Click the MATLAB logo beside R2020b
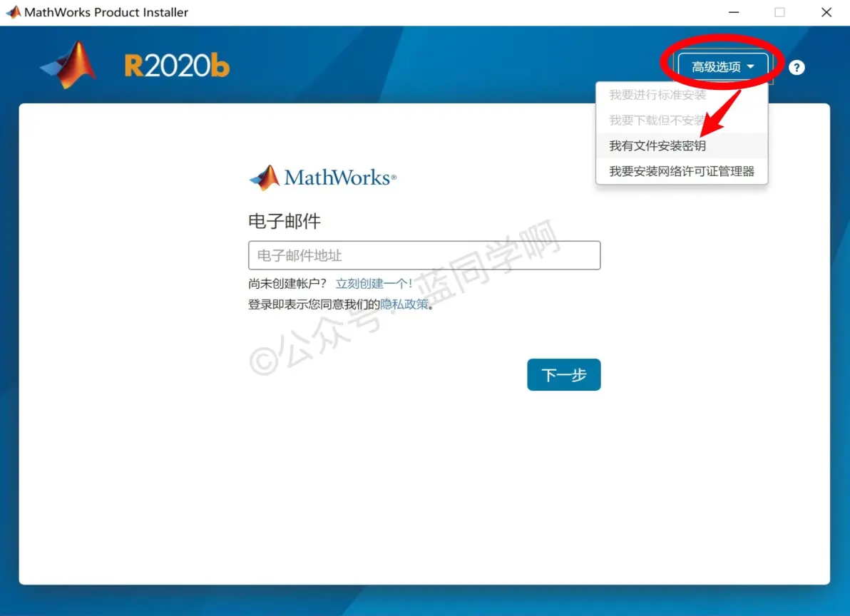850x616 pixels. [x=68, y=65]
